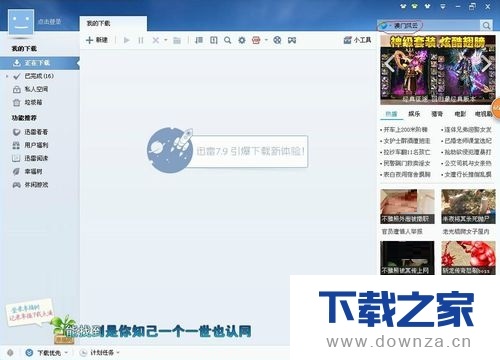
Task: Click the third crown icon in title bar
Action: 427,6
